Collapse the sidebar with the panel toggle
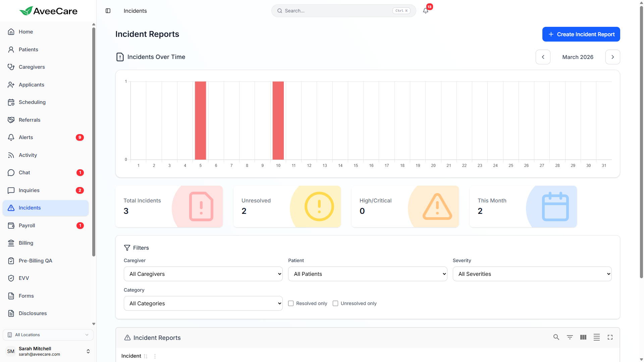644x362 pixels. [x=108, y=11]
